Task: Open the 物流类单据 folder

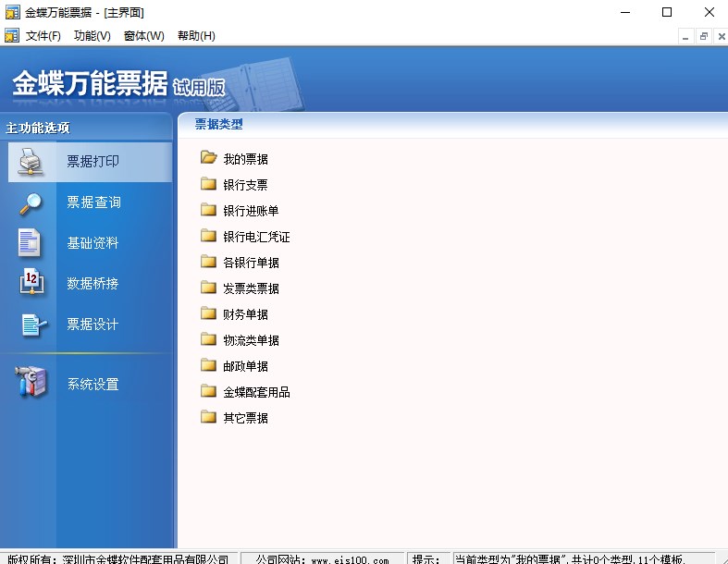Action: [251, 340]
